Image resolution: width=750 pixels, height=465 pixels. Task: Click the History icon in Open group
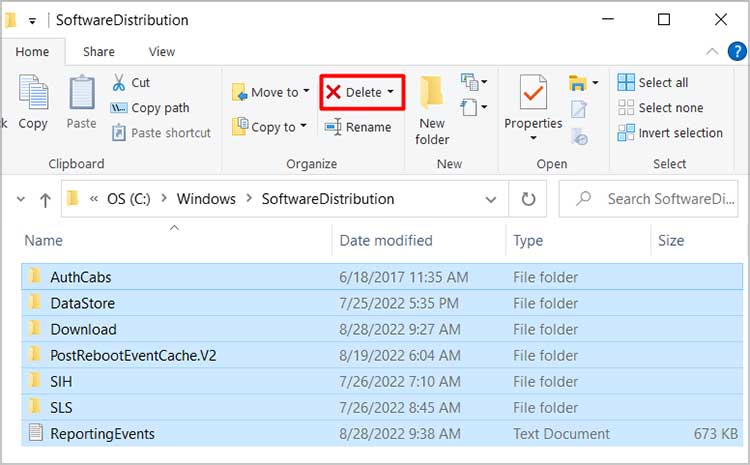pos(579,136)
